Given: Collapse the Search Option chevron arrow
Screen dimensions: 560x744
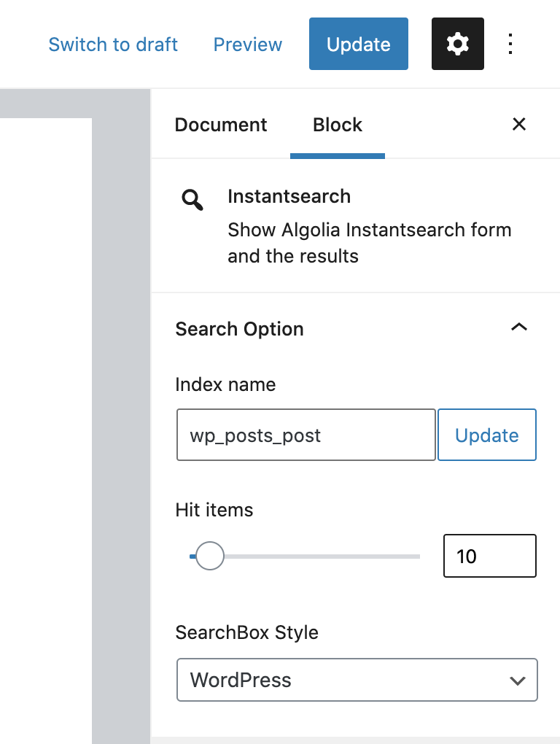Looking at the screenshot, I should 518,328.
